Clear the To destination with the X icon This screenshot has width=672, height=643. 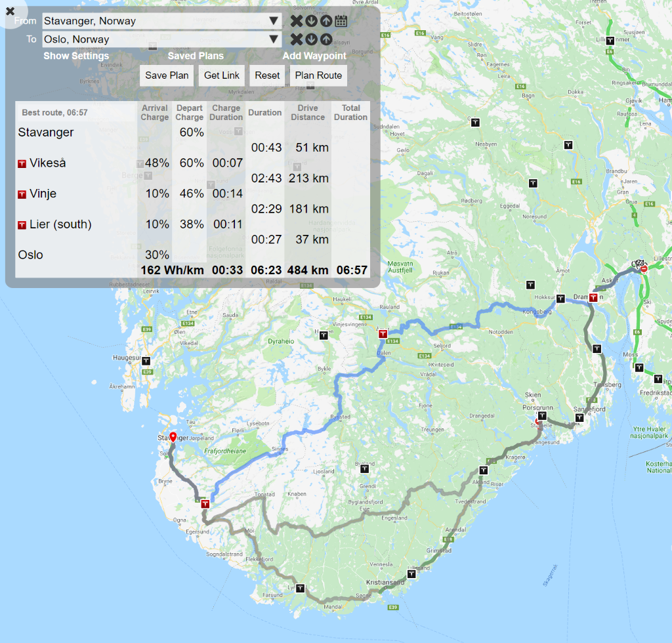click(x=297, y=39)
